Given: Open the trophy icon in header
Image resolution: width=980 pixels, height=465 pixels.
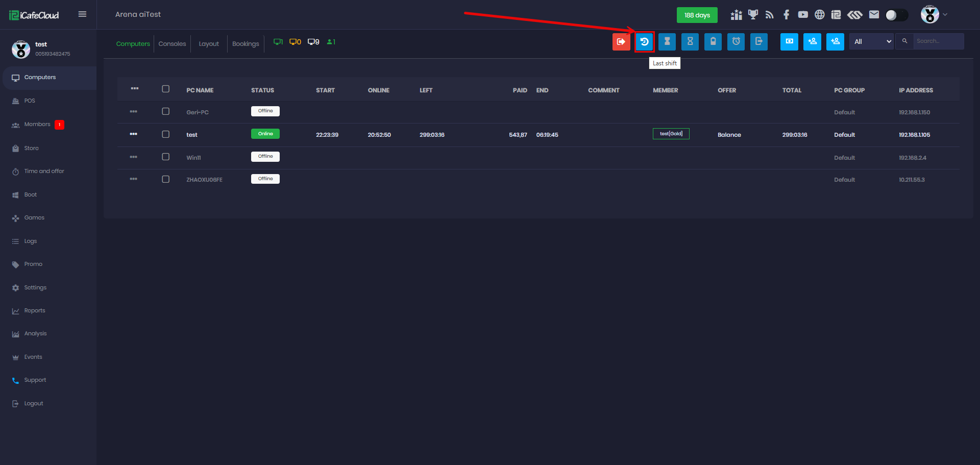Looking at the screenshot, I should (753, 15).
